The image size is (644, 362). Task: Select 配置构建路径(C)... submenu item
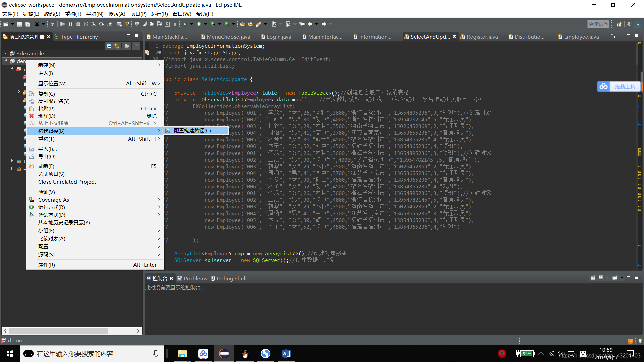[x=196, y=131]
